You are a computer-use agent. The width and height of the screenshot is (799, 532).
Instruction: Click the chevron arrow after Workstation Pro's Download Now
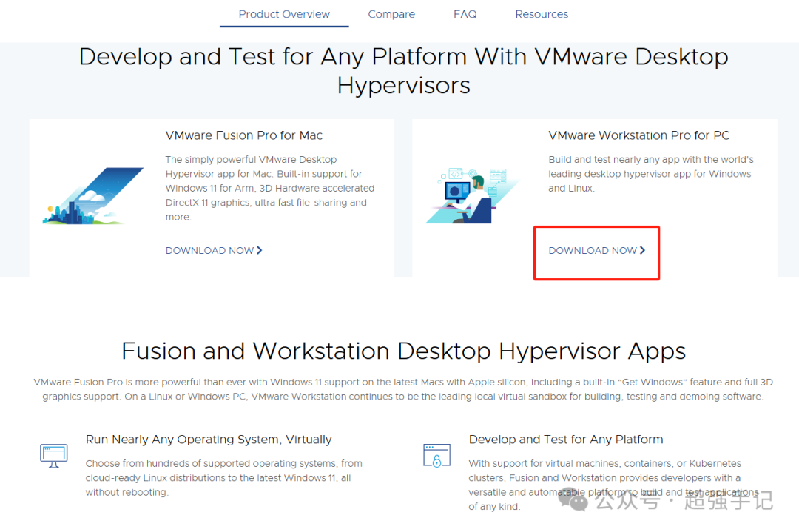tap(643, 250)
